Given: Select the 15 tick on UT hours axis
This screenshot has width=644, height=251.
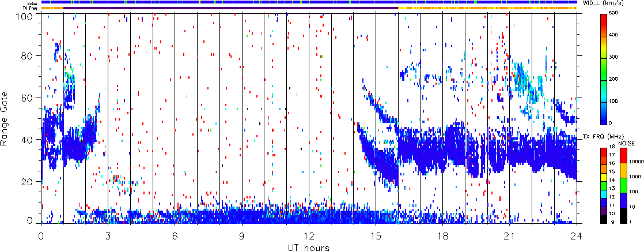Looking at the screenshot, I should point(376,236).
